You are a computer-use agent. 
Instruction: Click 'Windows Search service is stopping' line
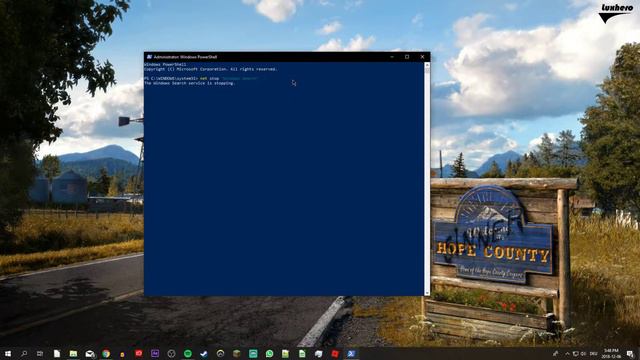(x=190, y=83)
